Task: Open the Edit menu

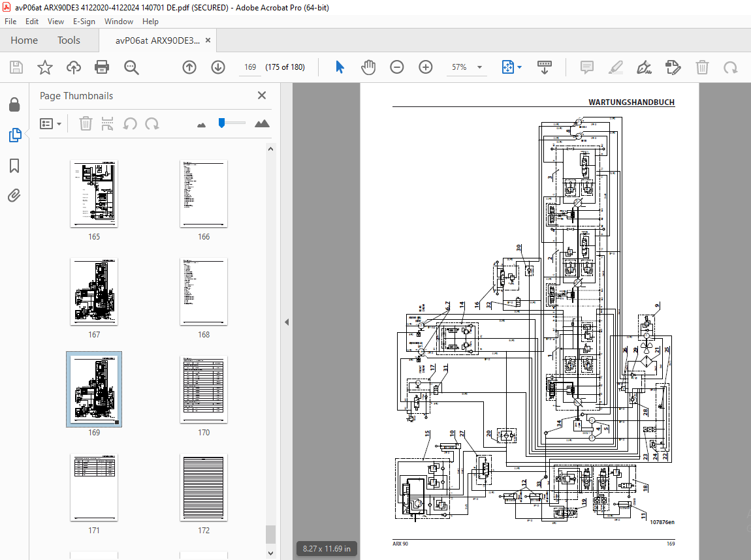Action: 31,22
